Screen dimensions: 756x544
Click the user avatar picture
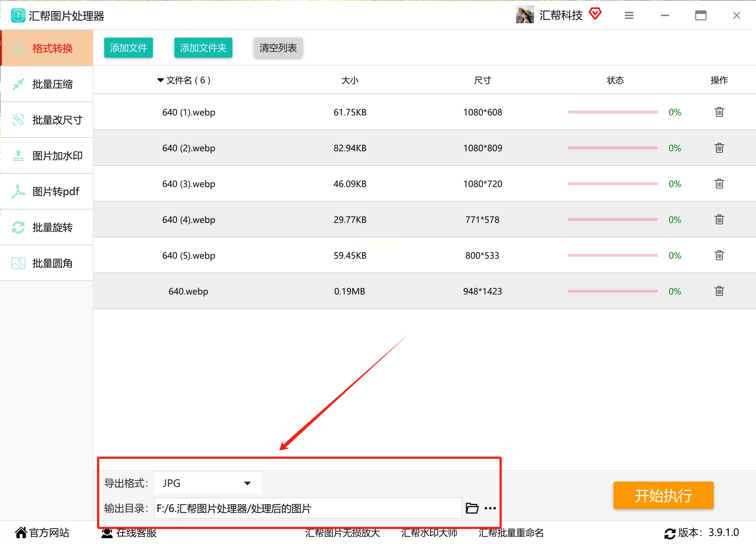pos(525,15)
